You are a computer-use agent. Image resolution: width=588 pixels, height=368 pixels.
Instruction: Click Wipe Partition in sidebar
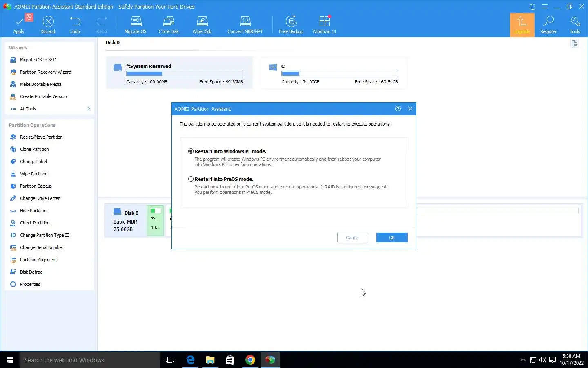click(x=33, y=174)
